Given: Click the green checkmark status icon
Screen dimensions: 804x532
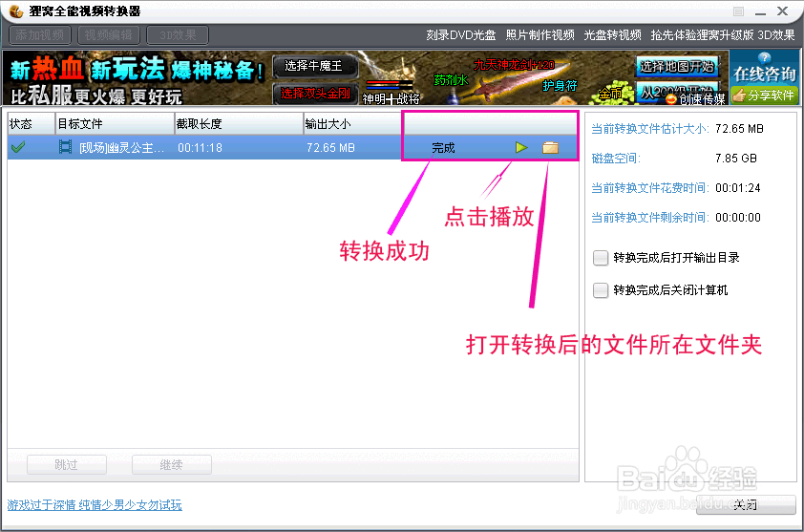Looking at the screenshot, I should pos(18,148).
